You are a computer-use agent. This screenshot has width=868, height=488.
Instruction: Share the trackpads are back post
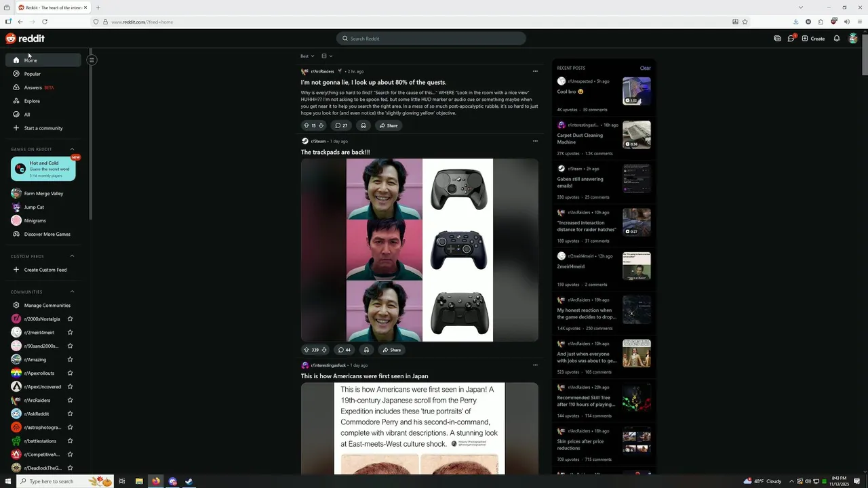(x=391, y=350)
